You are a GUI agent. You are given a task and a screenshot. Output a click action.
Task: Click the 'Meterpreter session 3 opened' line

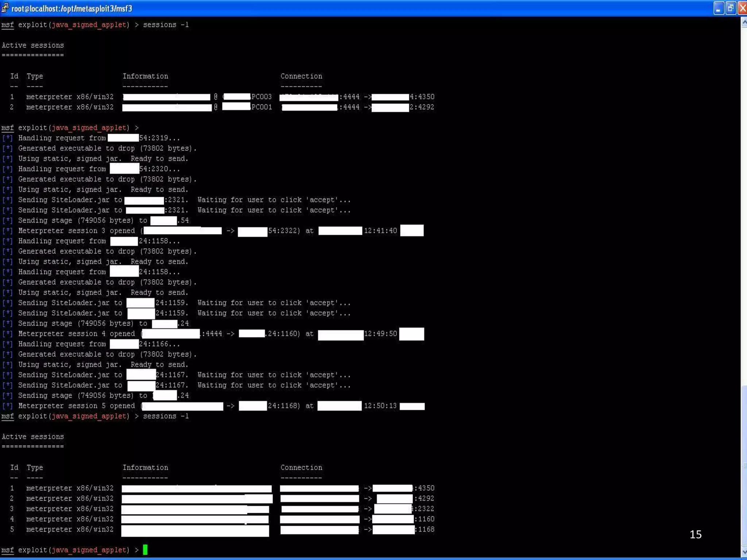pyautogui.click(x=77, y=231)
